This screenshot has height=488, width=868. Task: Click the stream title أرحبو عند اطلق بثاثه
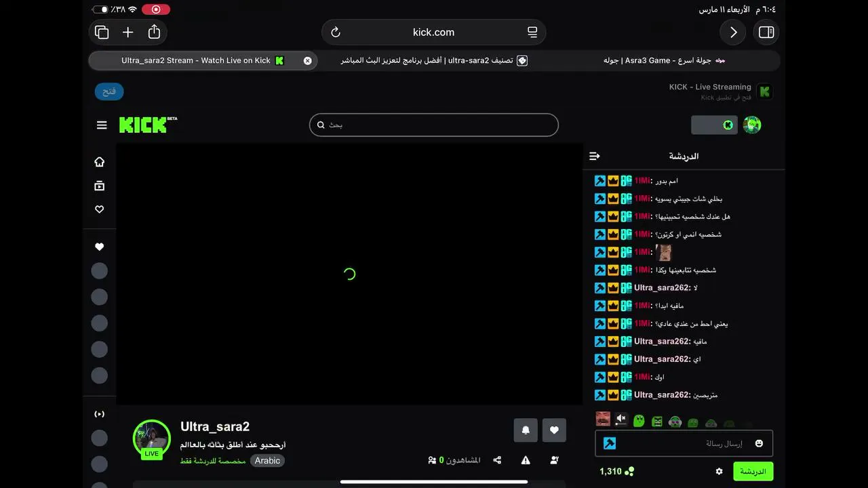tap(233, 445)
